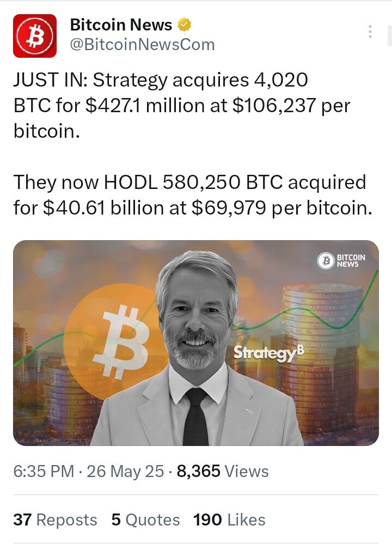Click the 6:35 PM timestamp
Image resolution: width=392 pixels, height=556 pixels.
[44, 471]
